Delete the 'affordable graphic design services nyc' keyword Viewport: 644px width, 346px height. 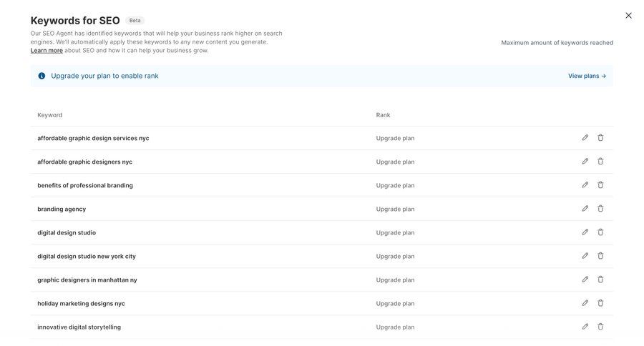tap(600, 138)
